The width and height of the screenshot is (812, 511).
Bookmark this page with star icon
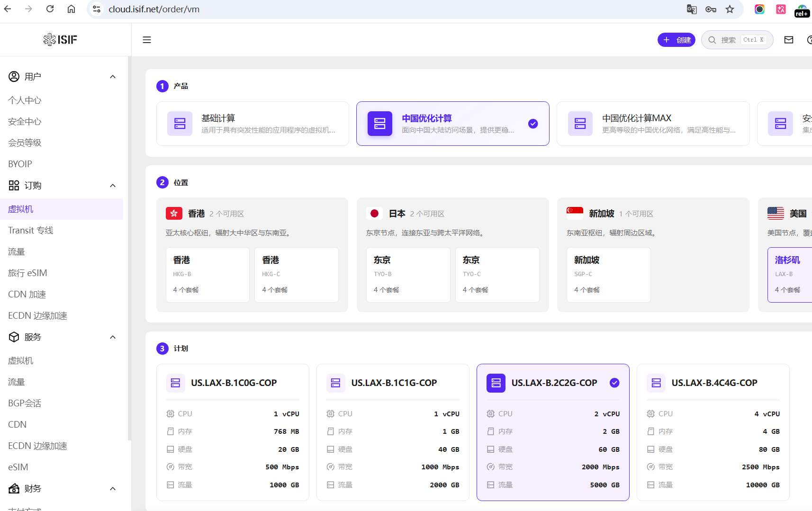pos(730,9)
